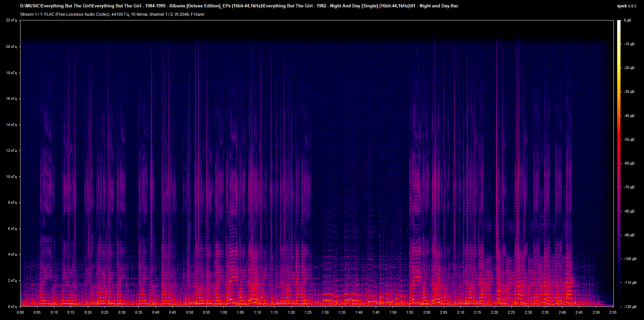Click the -80 дБ level scale label
Image resolution: width=644 pixels, height=320 pixels.
(x=629, y=211)
